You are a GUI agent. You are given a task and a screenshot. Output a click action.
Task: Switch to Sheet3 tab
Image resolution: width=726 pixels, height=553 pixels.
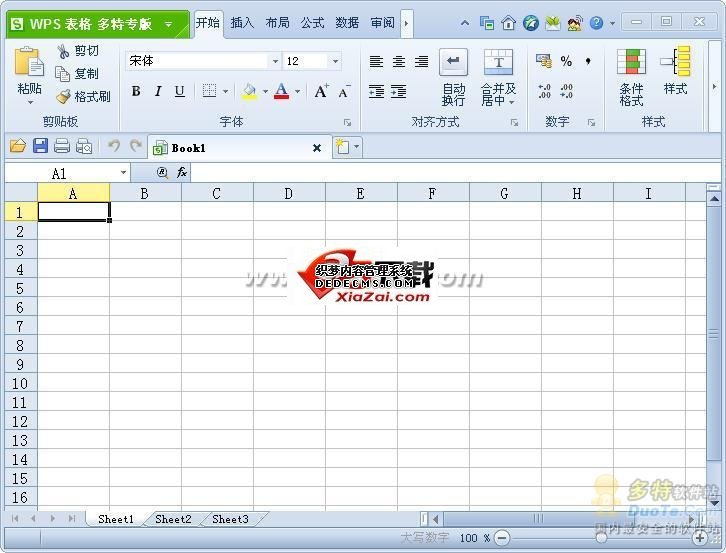click(230, 519)
